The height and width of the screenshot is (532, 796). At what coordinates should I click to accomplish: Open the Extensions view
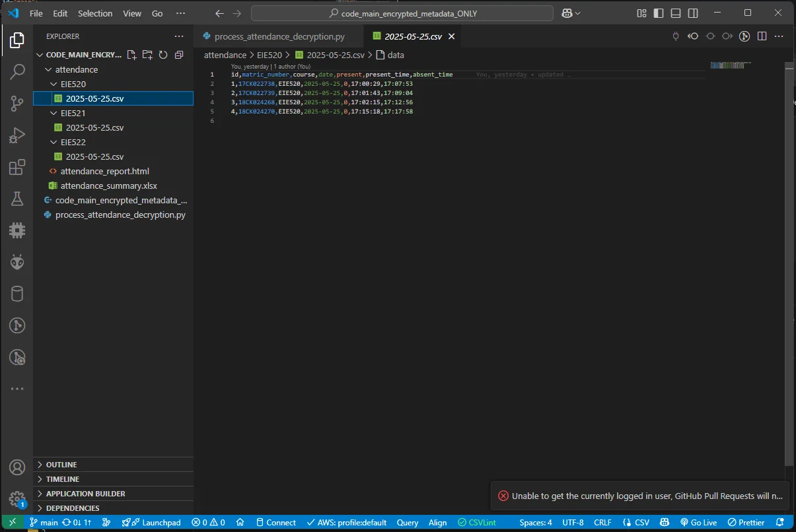click(x=17, y=167)
